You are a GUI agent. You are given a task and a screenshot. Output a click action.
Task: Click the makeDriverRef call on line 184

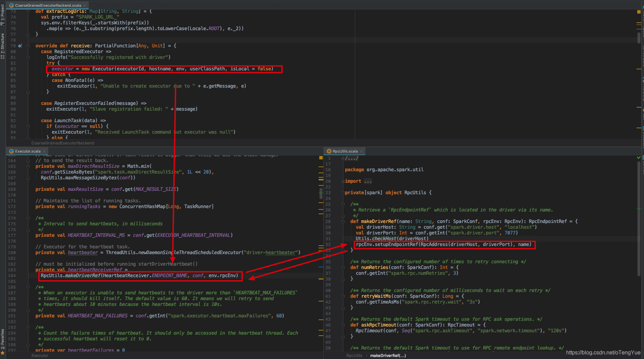(x=83, y=276)
